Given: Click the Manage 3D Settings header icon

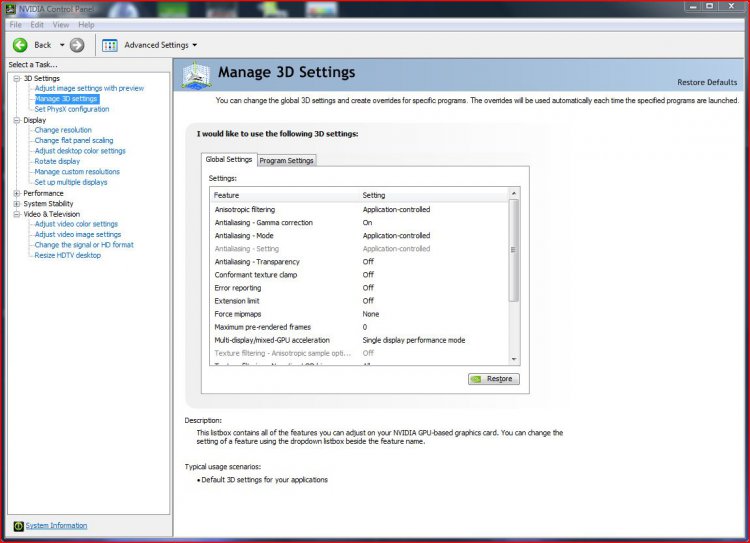Looking at the screenshot, I should tap(197, 75).
